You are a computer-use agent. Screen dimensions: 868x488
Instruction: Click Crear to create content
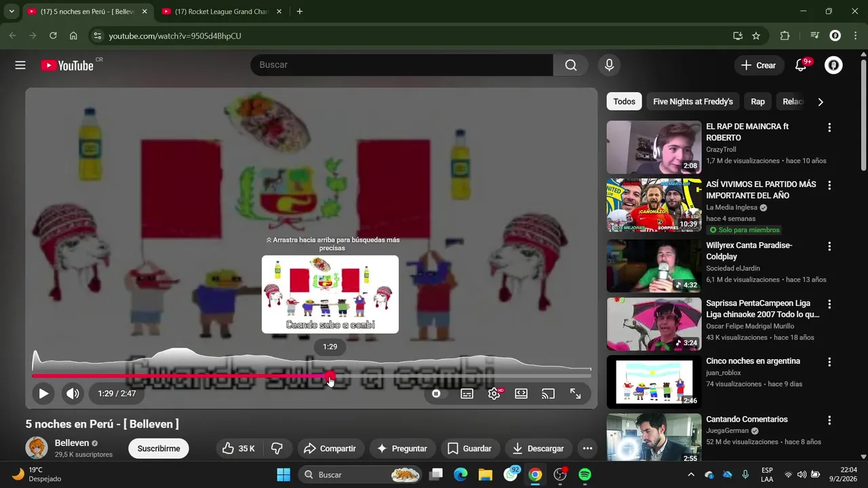click(x=758, y=65)
